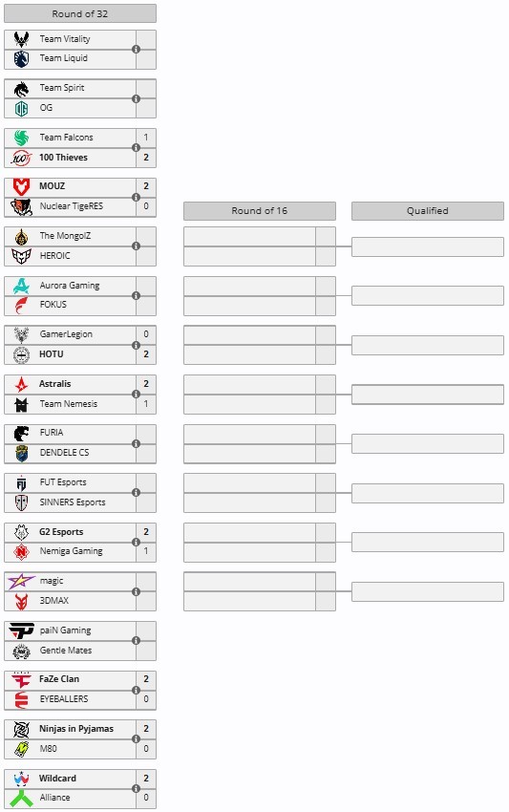This screenshot has height=812, width=509.
Task: Click the MOUZ heart logo icon
Action: [x=21, y=186]
